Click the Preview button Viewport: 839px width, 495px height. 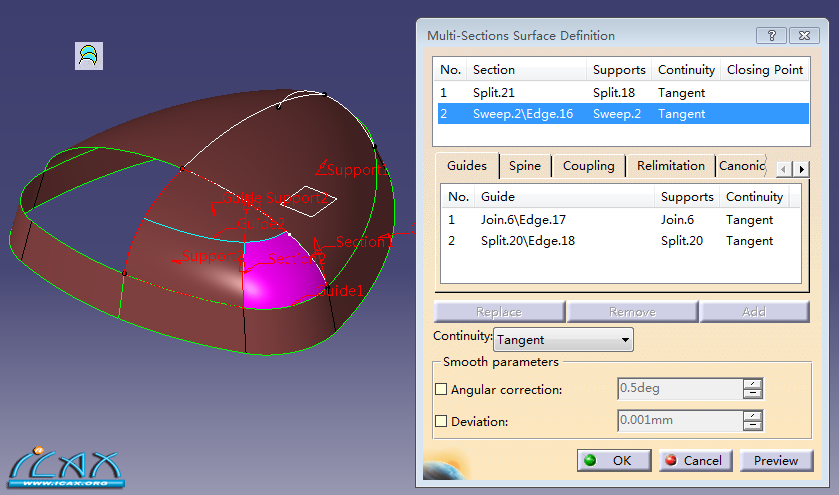tap(776, 460)
